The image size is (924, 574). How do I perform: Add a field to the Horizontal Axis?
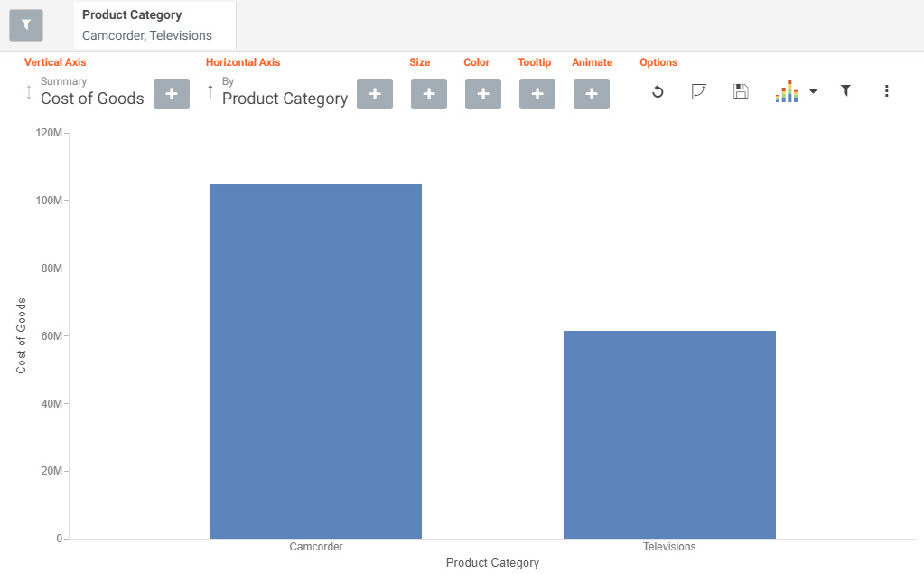click(374, 93)
